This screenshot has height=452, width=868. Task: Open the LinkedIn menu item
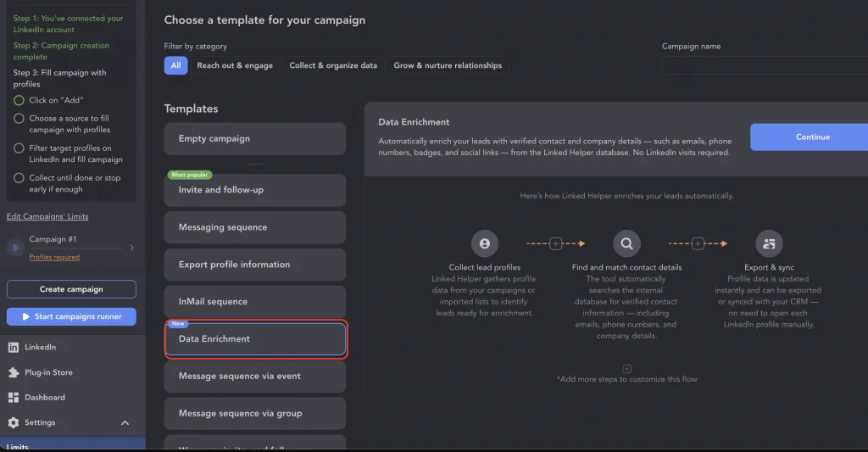pyautogui.click(x=72, y=348)
